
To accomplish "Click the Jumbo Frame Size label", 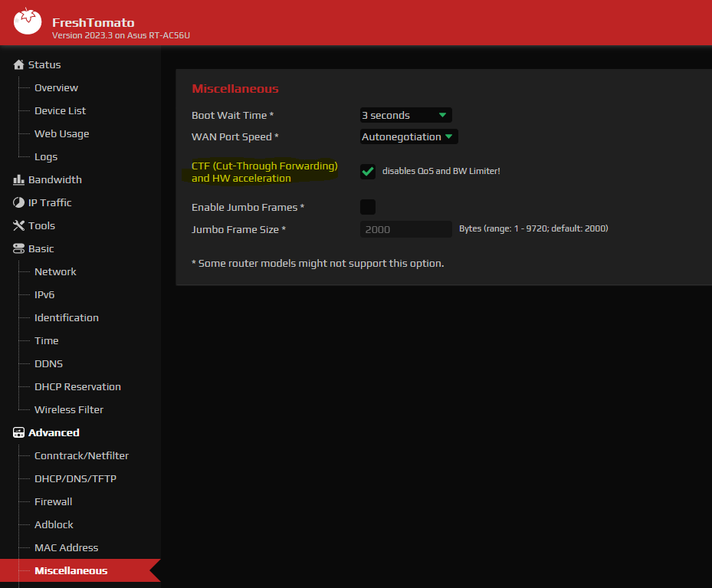I will pyautogui.click(x=238, y=229).
